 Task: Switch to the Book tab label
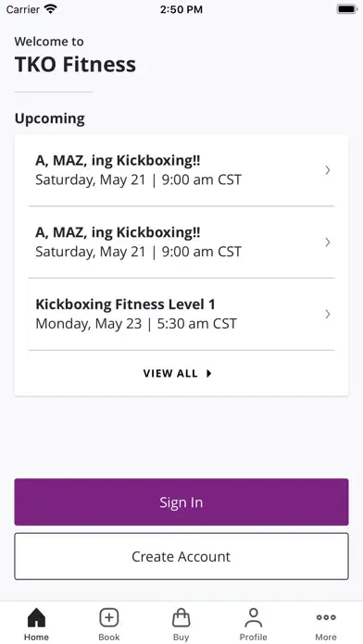click(109, 637)
